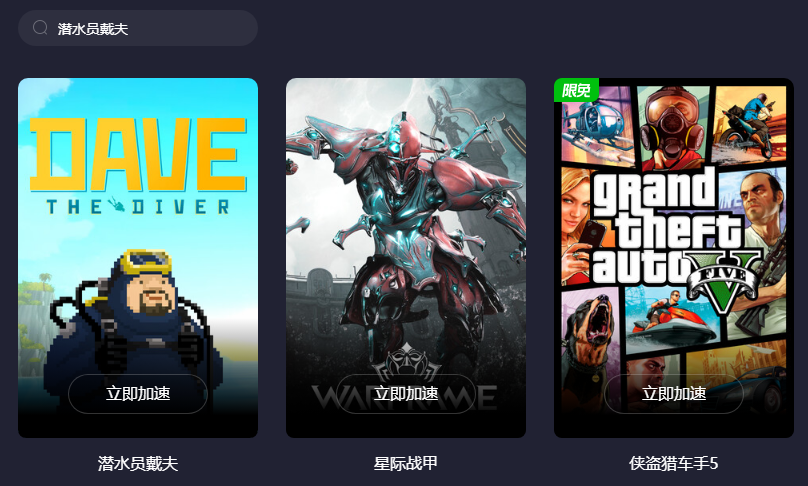Click the small diver icon in THE DIVER
Screen dimensions: 808x486
(x=116, y=206)
